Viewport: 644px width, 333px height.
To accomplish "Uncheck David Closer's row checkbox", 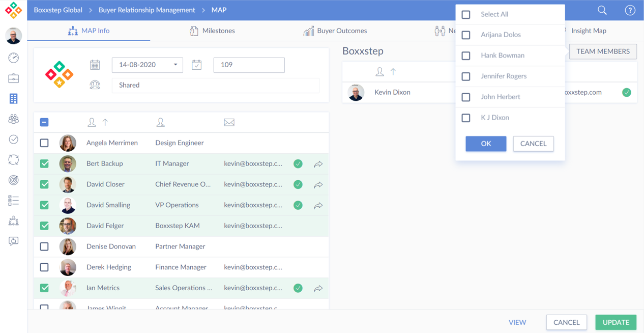I will pos(45,184).
